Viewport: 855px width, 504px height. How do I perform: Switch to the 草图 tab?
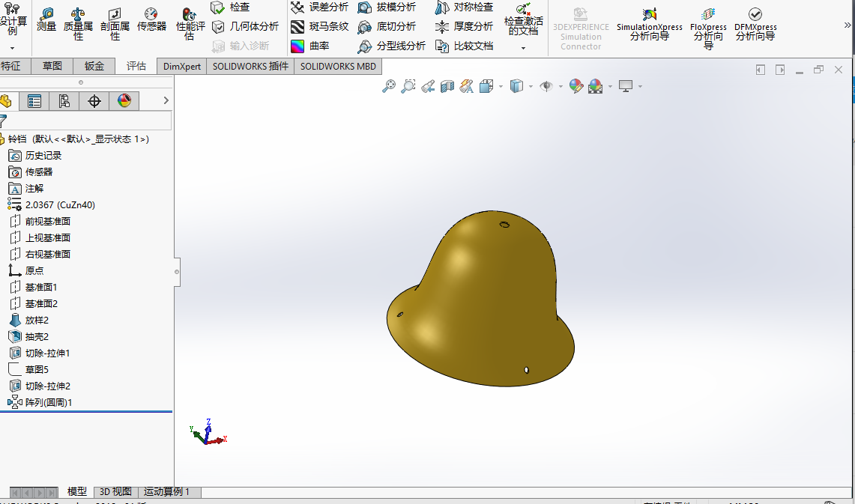(52, 66)
